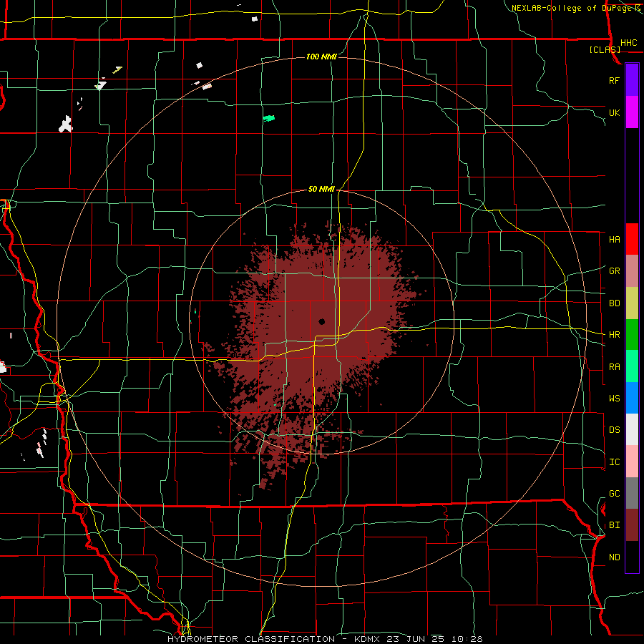Click the "WS" legend label
Image resolution: width=644 pixels, height=644 pixels.
[x=614, y=399]
